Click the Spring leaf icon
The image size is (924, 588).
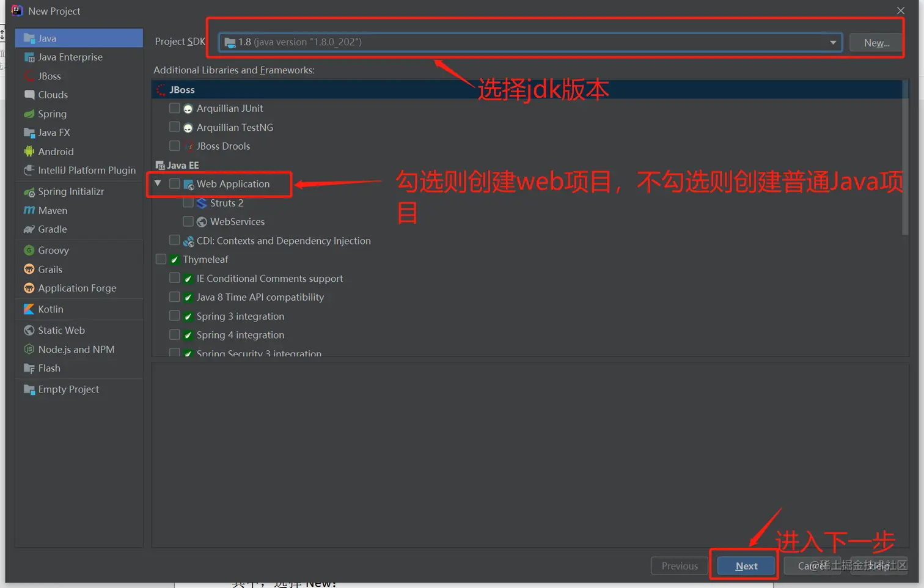click(x=29, y=114)
